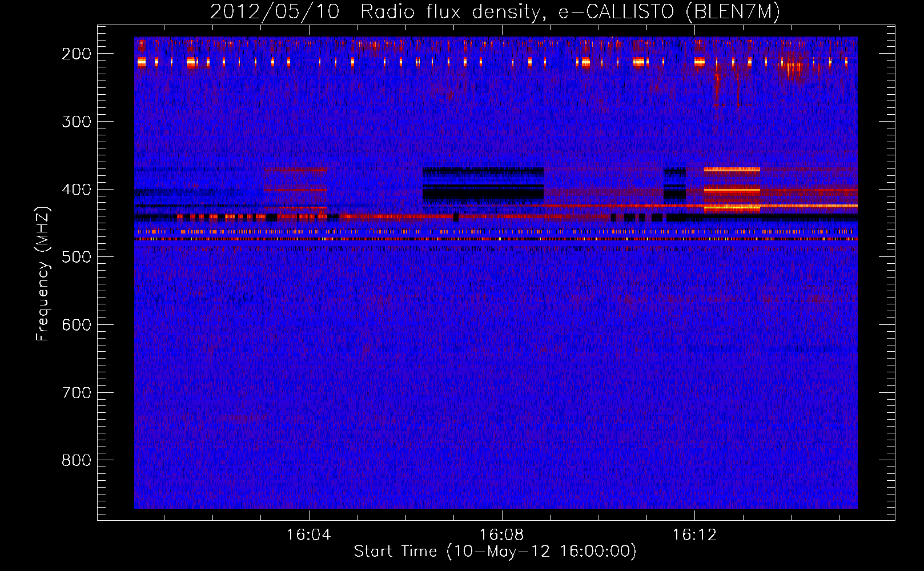The height and width of the screenshot is (571, 924).
Task: Click the '500' frequency axis label
Action: (77, 257)
